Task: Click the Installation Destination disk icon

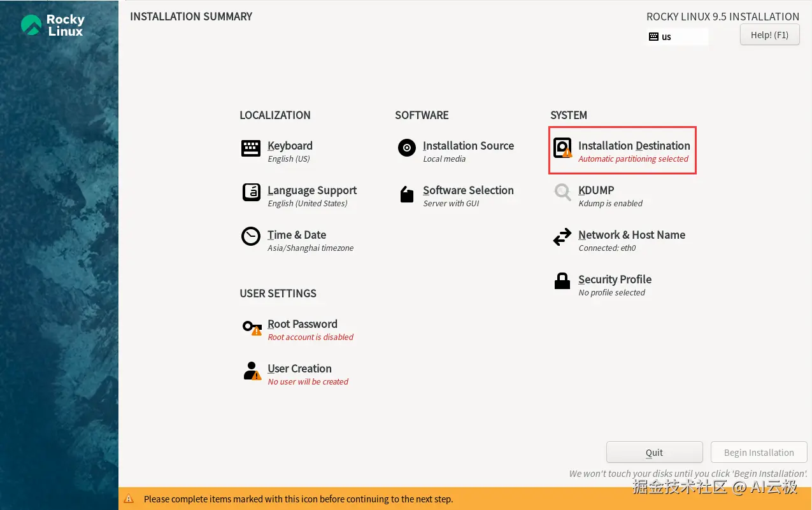Action: [562, 148]
